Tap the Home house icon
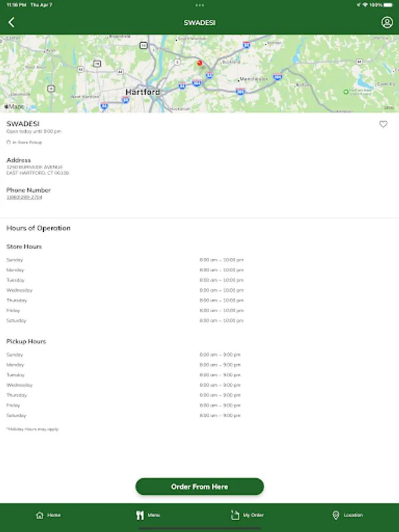399x532 pixels. (x=40, y=515)
